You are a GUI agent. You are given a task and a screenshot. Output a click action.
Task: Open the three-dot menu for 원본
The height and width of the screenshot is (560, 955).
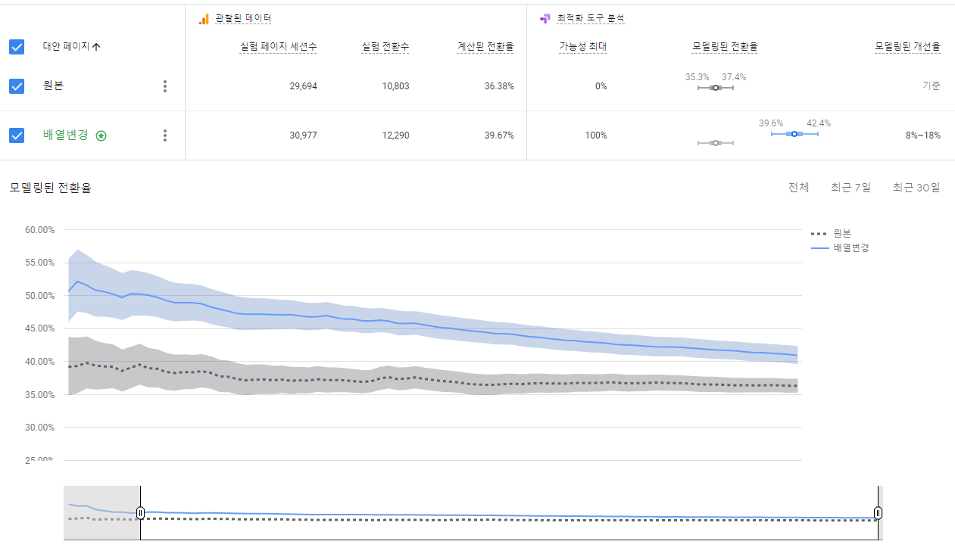pyautogui.click(x=165, y=86)
